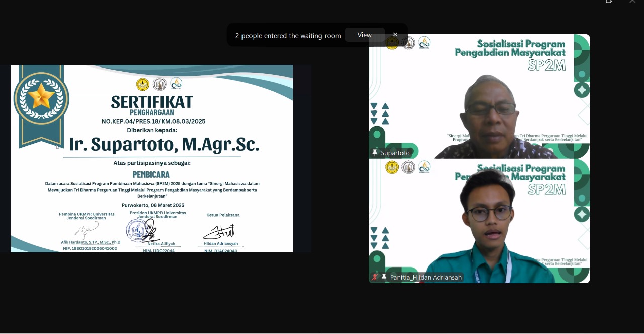Click "Atas partisipasinya sebagai:" text
This screenshot has height=334, width=644.
152,163
